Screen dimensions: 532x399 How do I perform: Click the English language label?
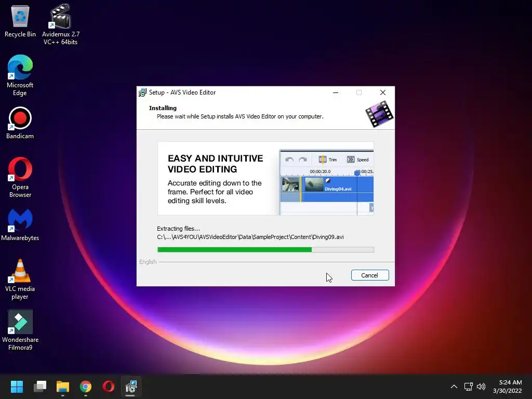point(148,262)
